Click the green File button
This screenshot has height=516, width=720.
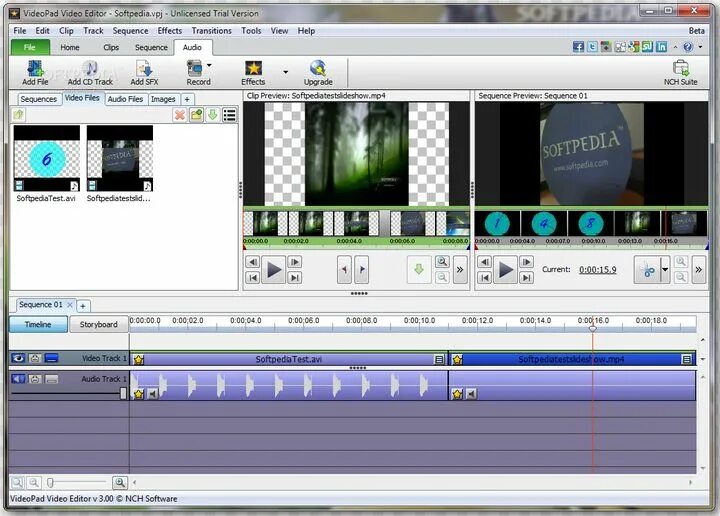point(30,47)
